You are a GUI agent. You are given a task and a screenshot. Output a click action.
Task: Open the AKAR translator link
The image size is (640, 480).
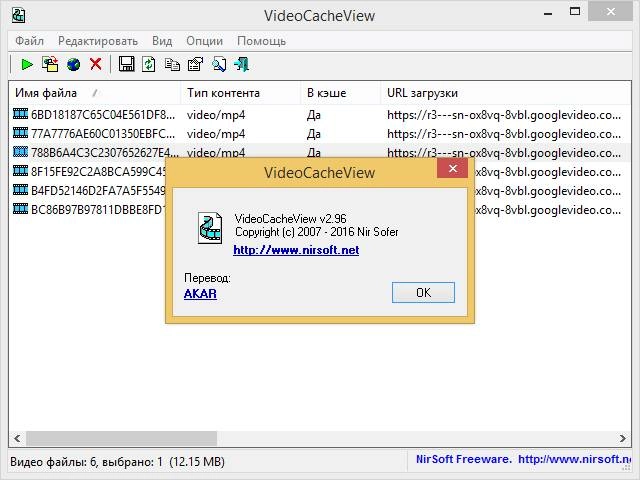coord(200,294)
